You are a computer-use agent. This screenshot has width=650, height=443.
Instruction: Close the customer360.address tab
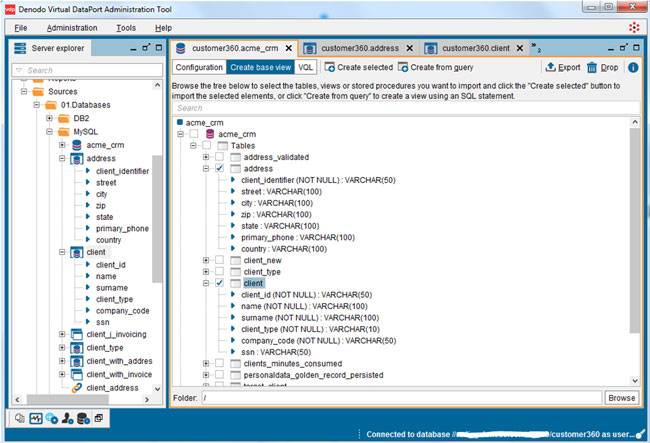click(409, 48)
